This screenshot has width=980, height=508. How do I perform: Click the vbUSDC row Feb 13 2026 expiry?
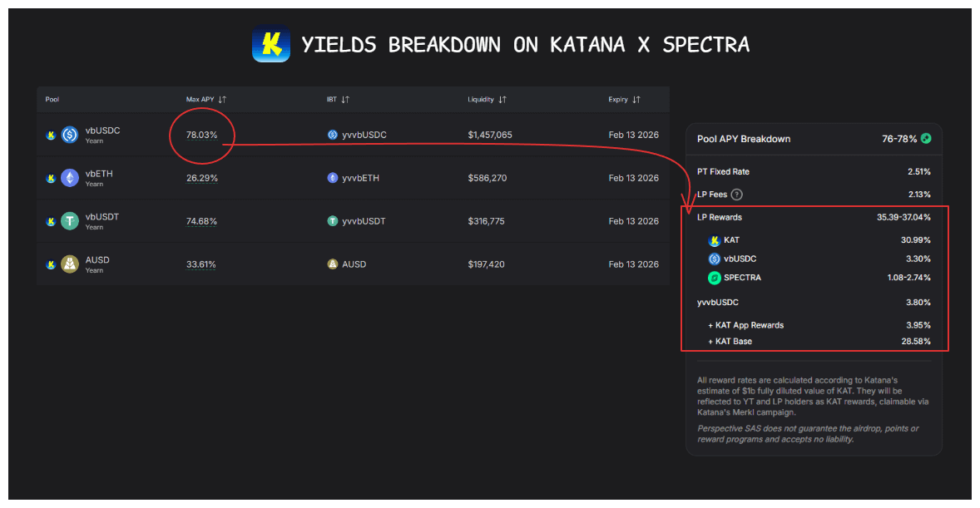point(634,135)
